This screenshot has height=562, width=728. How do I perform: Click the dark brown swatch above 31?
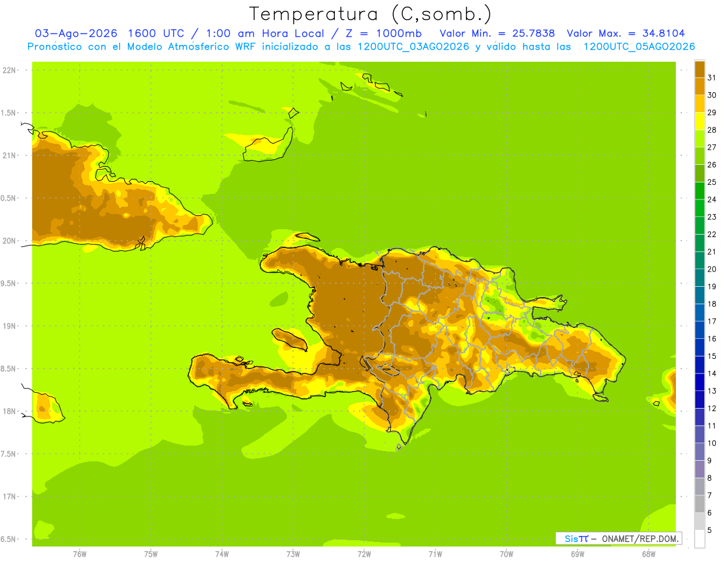click(699, 70)
